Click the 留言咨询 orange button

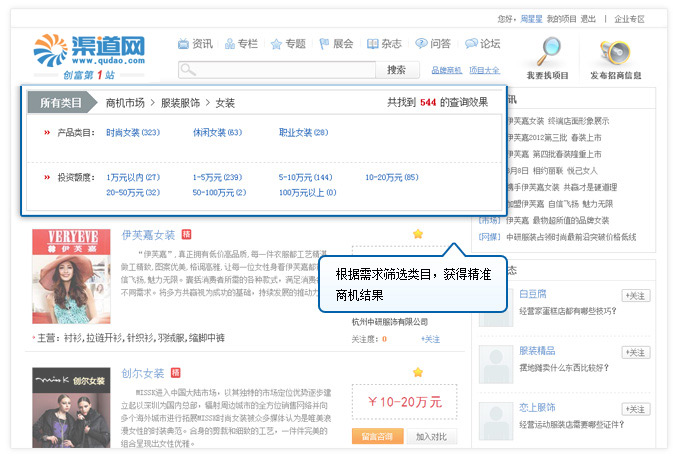[377, 436]
